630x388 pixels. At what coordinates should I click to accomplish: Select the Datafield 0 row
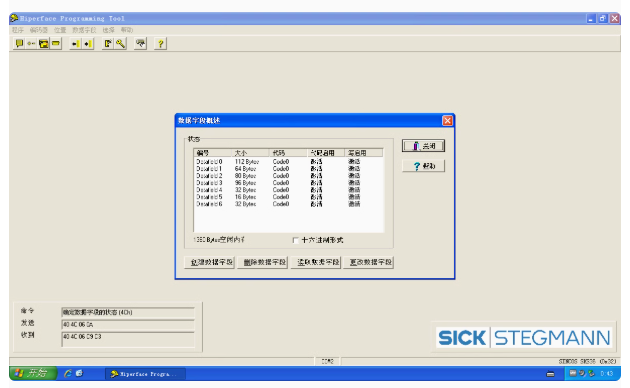coord(288,161)
